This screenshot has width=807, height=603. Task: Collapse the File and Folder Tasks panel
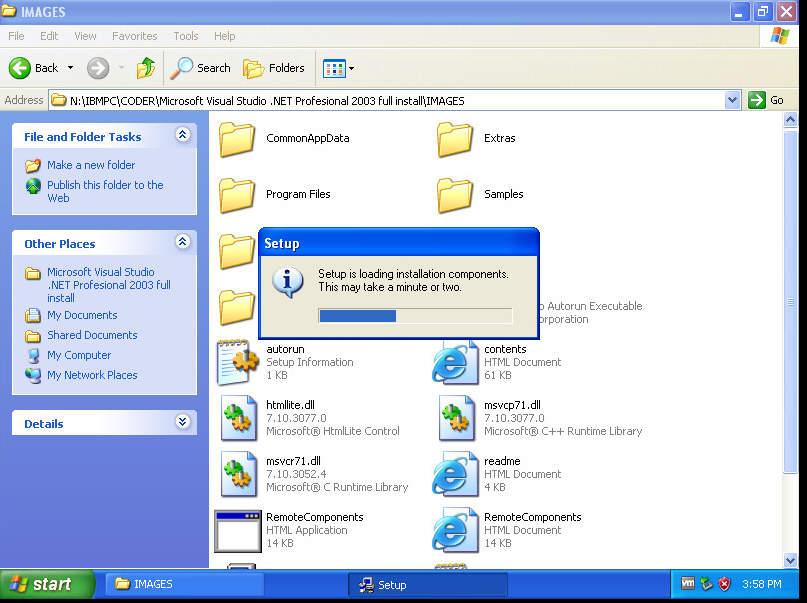tap(182, 135)
